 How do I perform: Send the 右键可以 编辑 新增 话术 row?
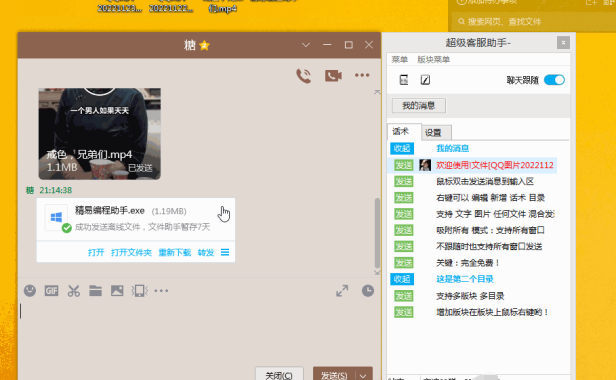pyautogui.click(x=404, y=198)
